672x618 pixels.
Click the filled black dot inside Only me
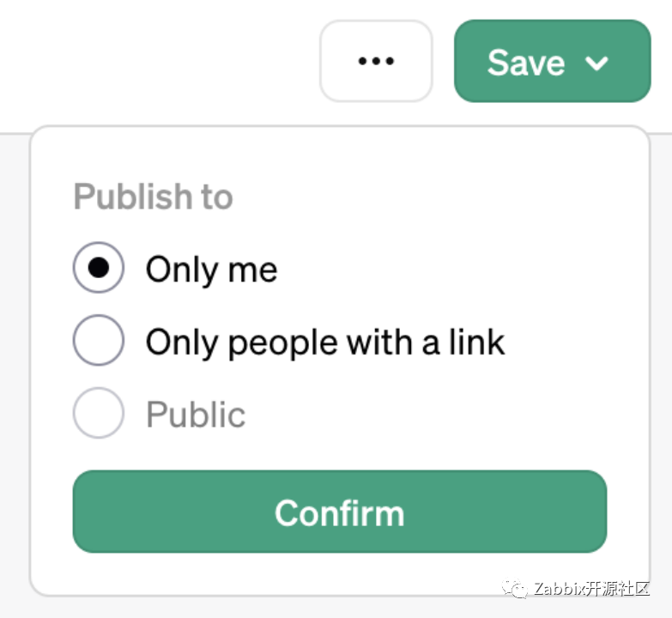[x=99, y=269]
